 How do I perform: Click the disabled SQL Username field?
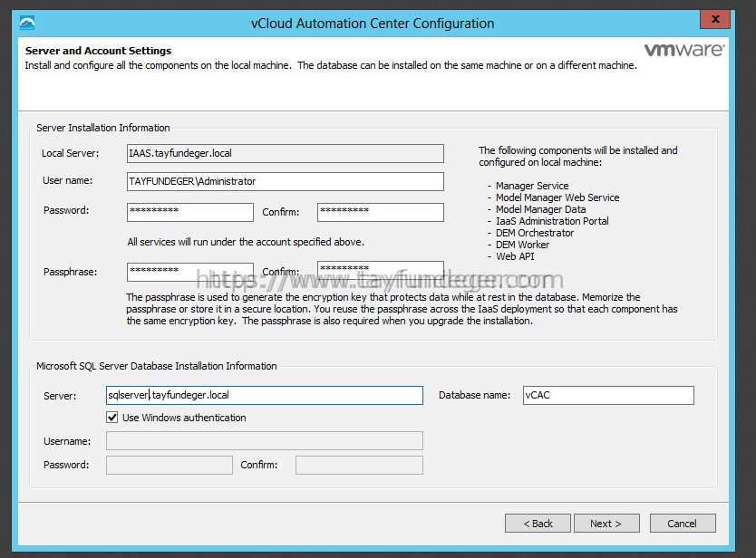tap(264, 441)
